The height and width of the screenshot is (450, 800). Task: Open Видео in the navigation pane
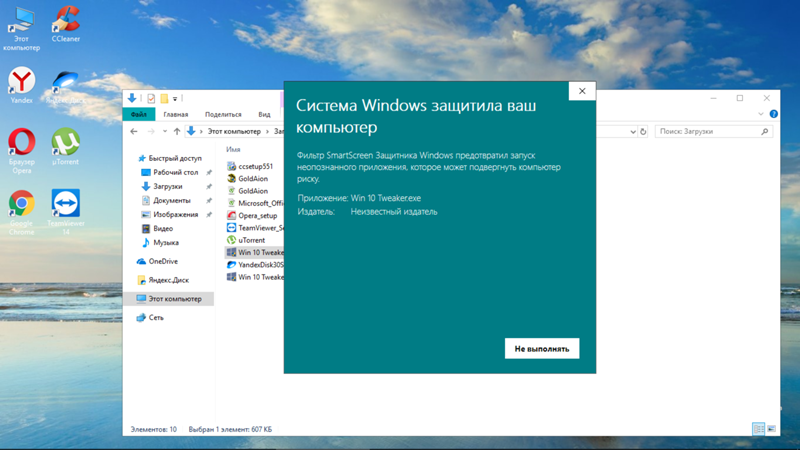[163, 229]
